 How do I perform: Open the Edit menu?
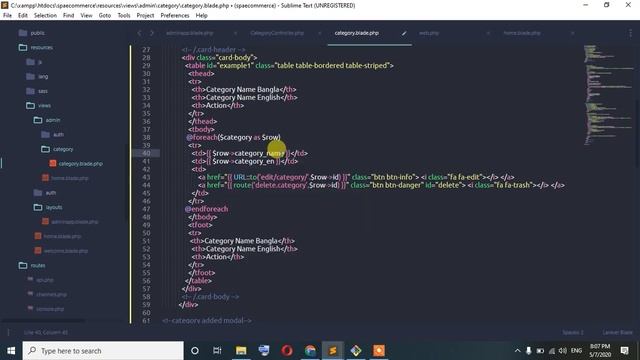tap(23, 16)
